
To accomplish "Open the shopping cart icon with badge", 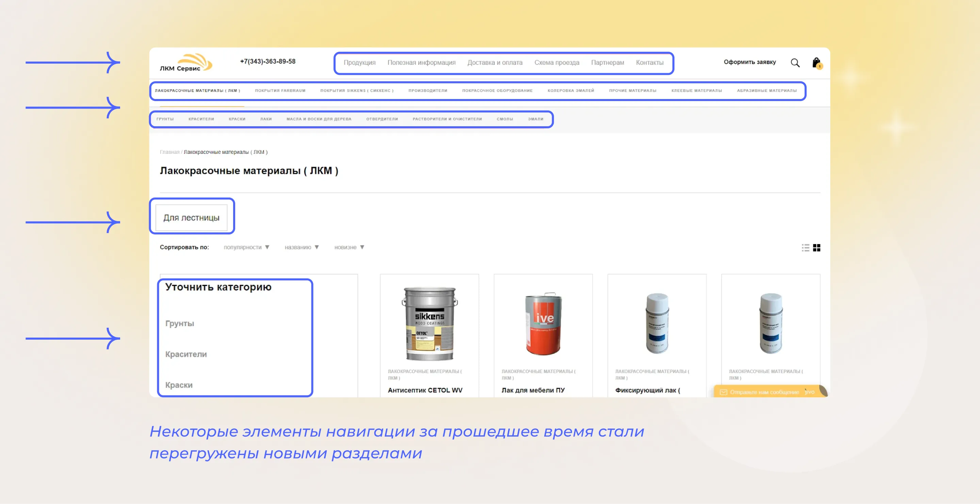I will 816,62.
